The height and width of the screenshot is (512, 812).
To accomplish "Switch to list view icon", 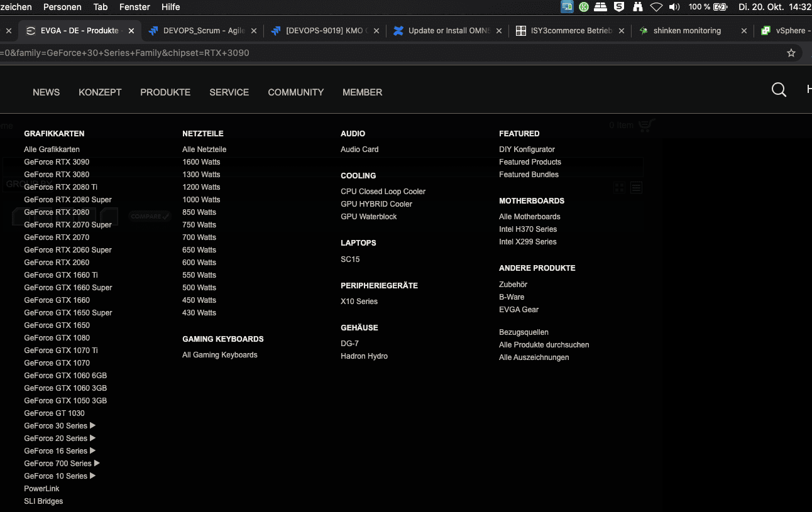I will (636, 187).
